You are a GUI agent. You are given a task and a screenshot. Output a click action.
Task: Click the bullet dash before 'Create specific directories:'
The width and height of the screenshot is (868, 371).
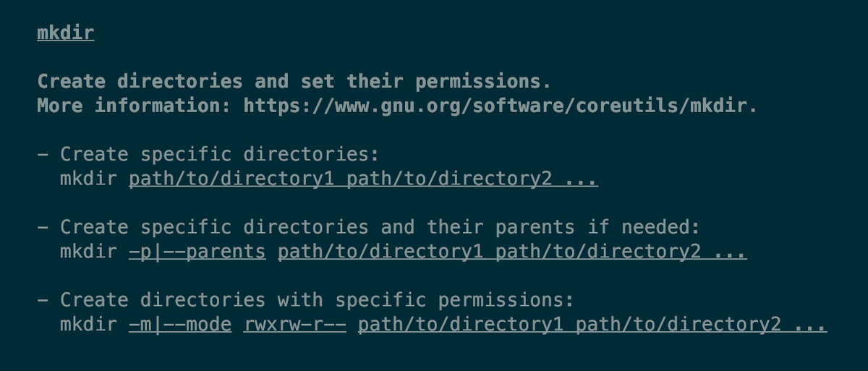43,154
